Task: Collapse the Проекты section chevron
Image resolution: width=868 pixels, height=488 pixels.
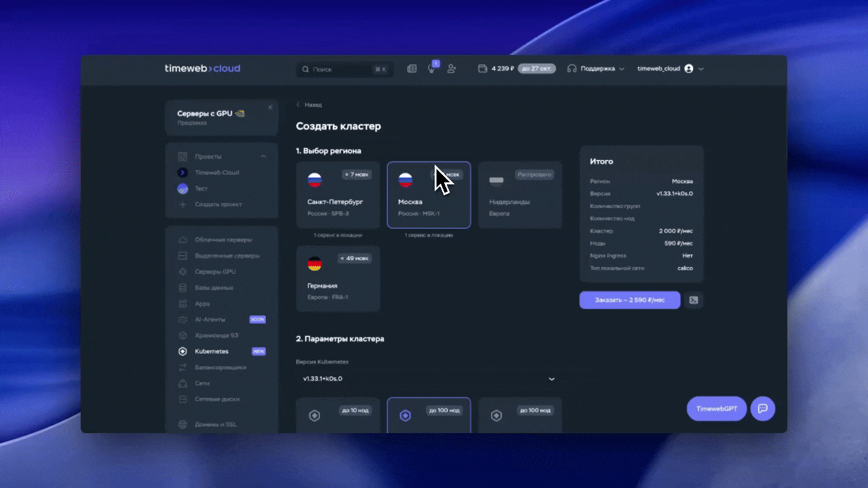Action: pyautogui.click(x=264, y=157)
